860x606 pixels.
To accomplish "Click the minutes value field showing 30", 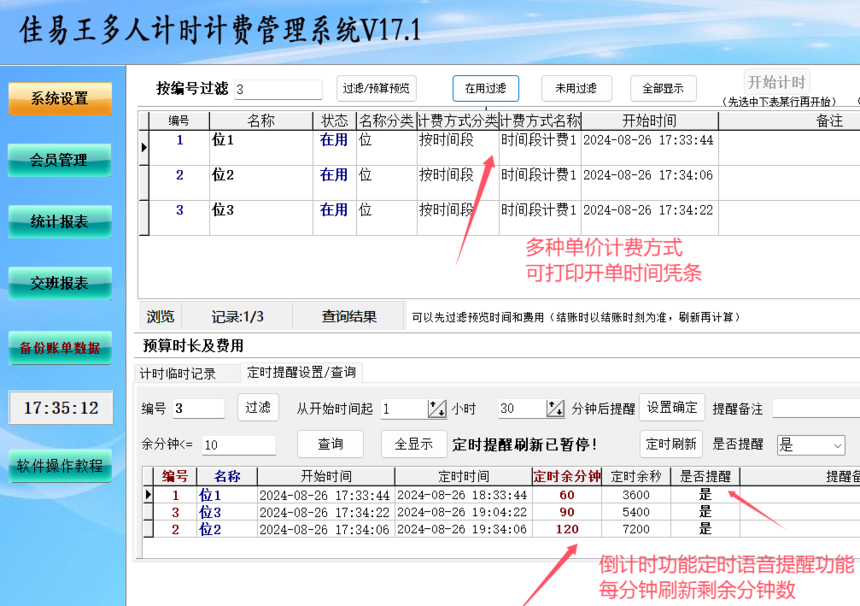I will click(x=522, y=409).
